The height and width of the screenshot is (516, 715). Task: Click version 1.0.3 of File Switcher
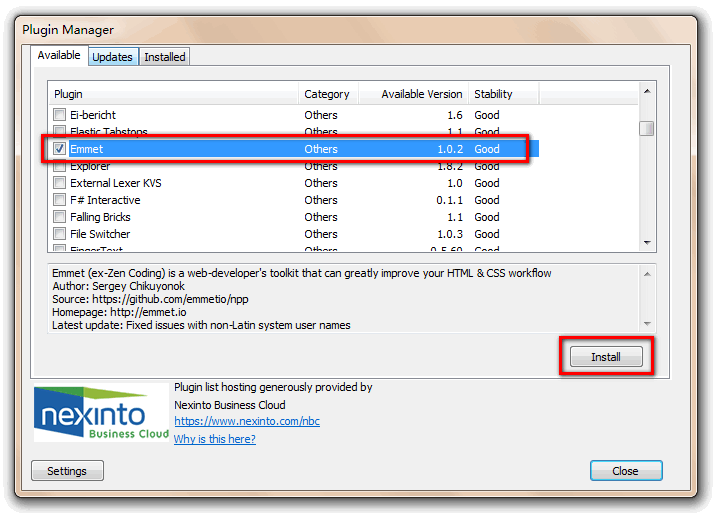(450, 234)
